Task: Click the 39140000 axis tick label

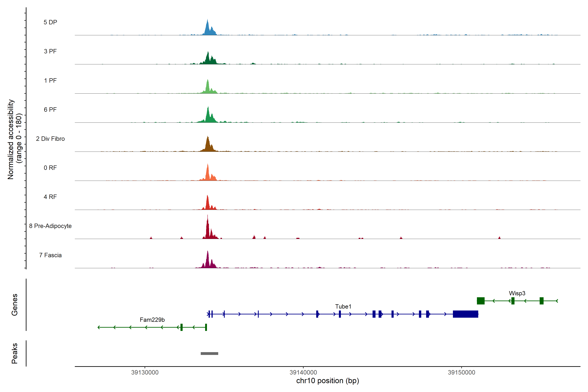Action: click(x=303, y=372)
